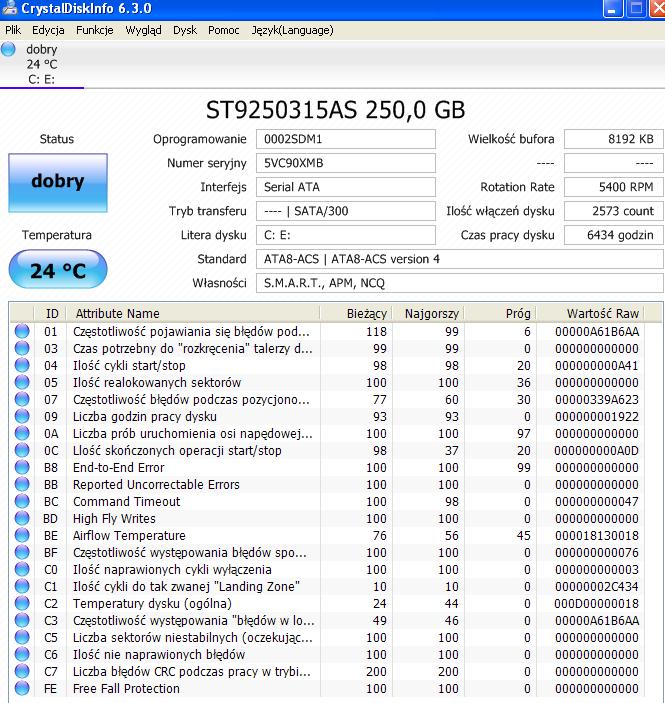
Task: Select the Ilość realokowanych sektorów text
Action: tap(157, 382)
